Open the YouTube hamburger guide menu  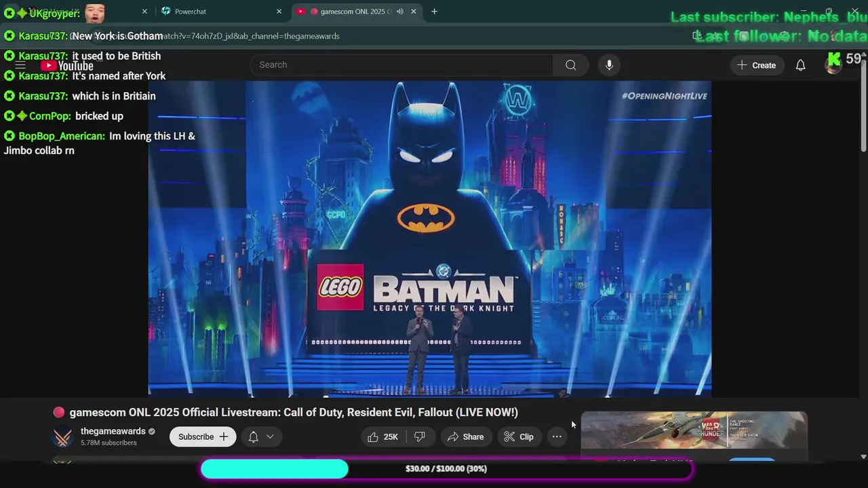20,65
